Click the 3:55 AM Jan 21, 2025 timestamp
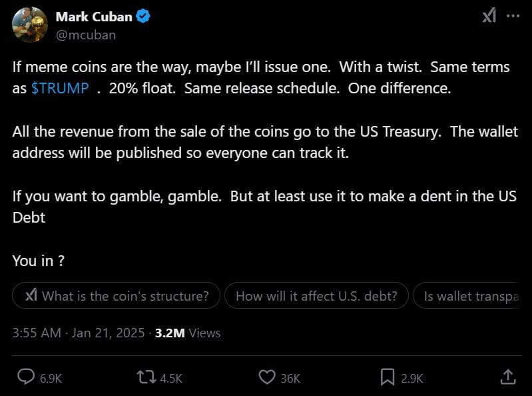The width and height of the screenshot is (532, 396). coord(79,333)
